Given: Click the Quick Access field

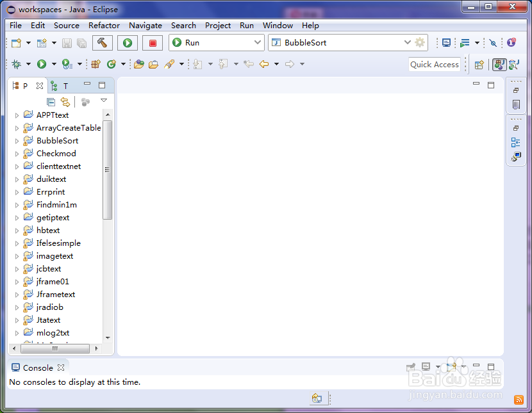Looking at the screenshot, I should click(x=435, y=65).
